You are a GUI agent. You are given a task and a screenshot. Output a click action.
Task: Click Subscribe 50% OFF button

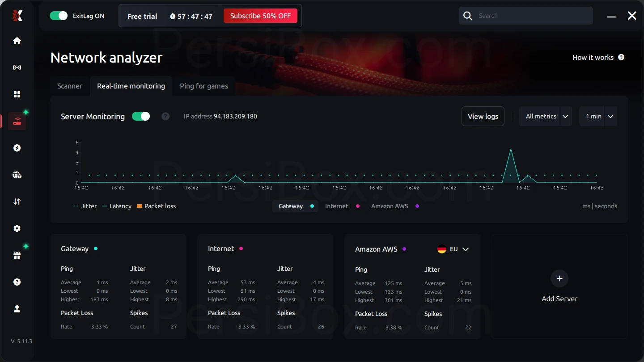[x=260, y=16]
